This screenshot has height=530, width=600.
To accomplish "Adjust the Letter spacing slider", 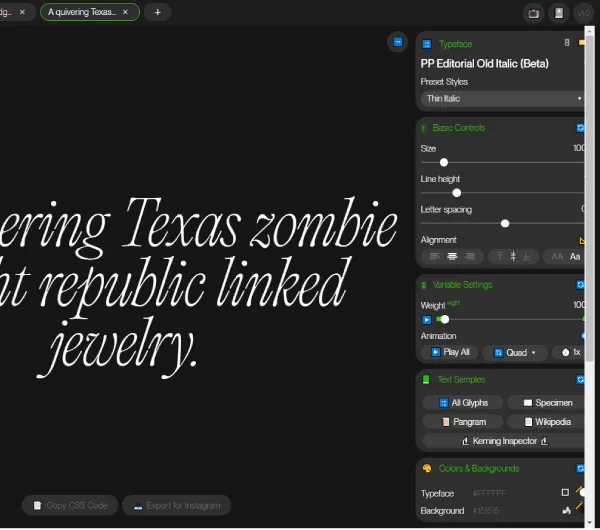I will [x=505, y=223].
